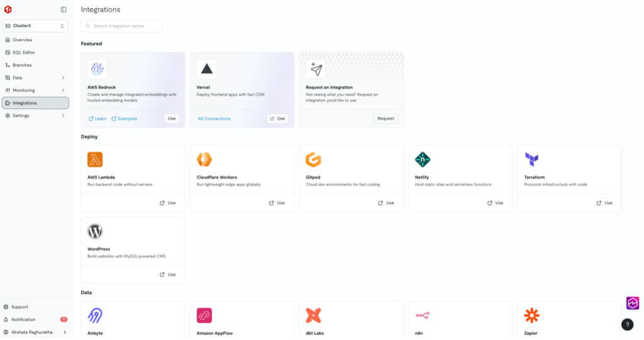644x340 pixels.
Task: Click the AWS Lambda title text
Action: coord(101,178)
